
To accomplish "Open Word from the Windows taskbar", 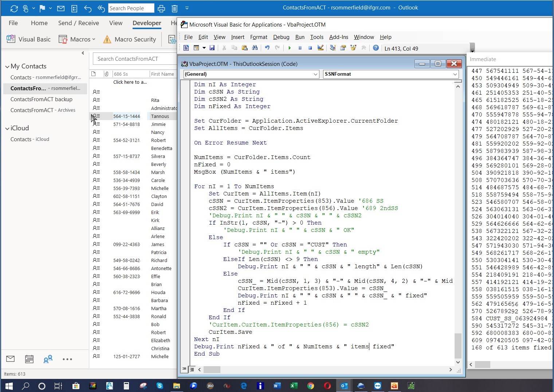I will click(x=277, y=386).
